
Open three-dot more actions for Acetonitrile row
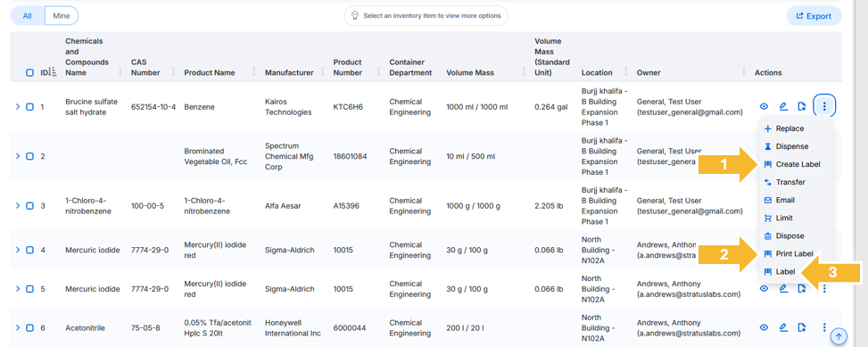point(824,327)
